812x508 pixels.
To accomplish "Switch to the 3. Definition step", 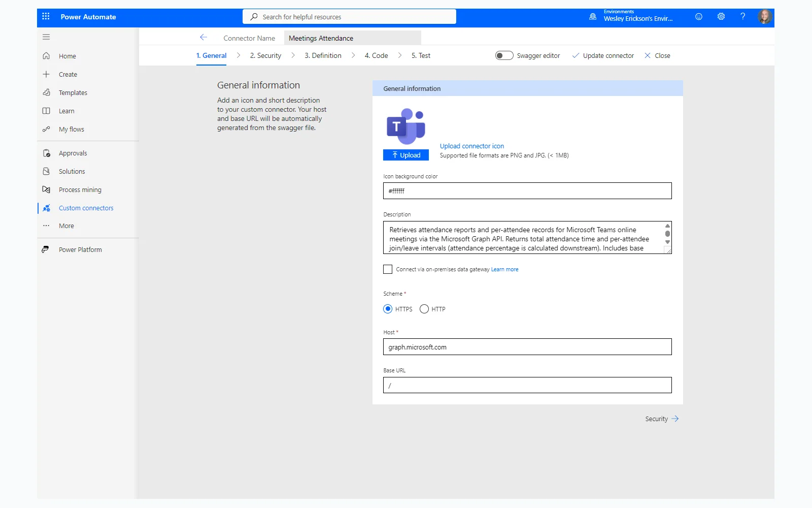I will (x=323, y=55).
